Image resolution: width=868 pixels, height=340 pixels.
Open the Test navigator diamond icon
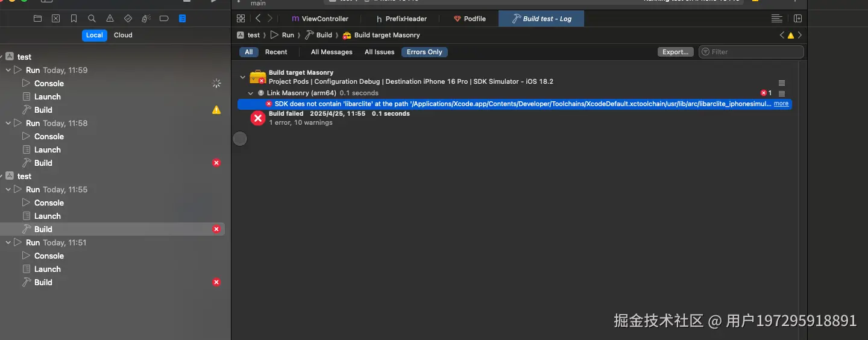click(128, 19)
